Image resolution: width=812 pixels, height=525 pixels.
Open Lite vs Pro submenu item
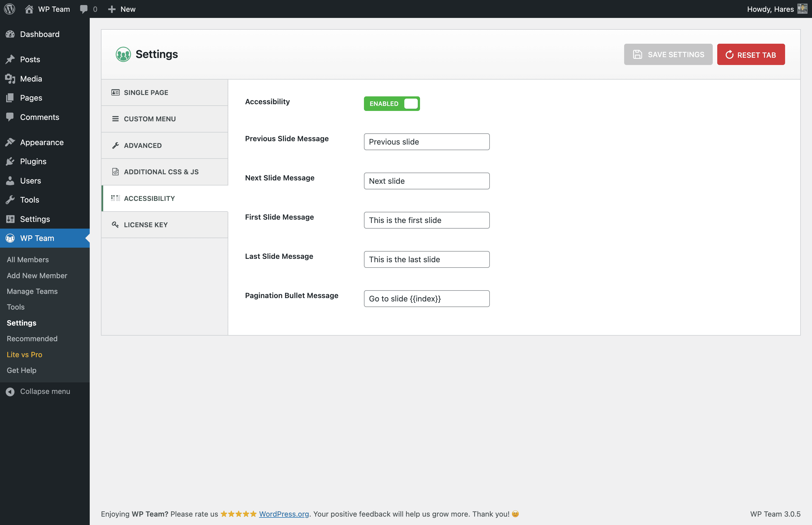coord(25,354)
